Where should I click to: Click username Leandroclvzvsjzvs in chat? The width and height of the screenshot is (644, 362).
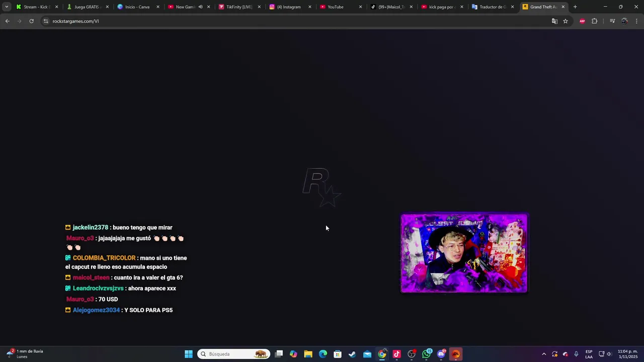tap(98, 289)
